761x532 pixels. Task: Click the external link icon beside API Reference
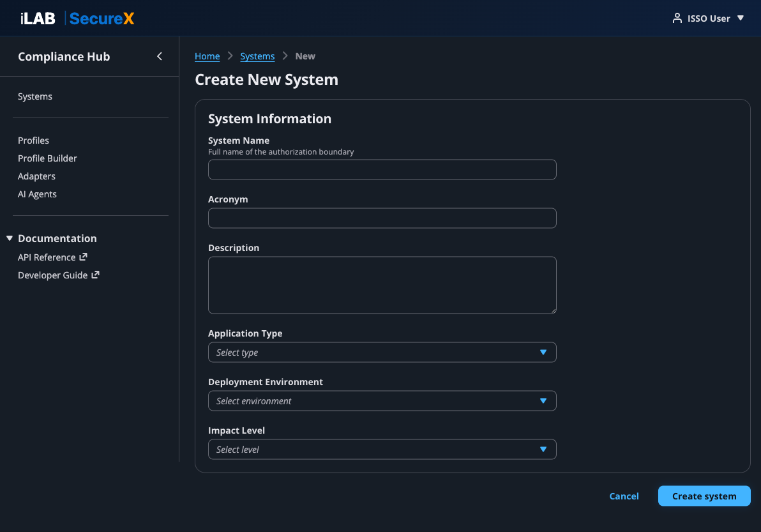84,257
